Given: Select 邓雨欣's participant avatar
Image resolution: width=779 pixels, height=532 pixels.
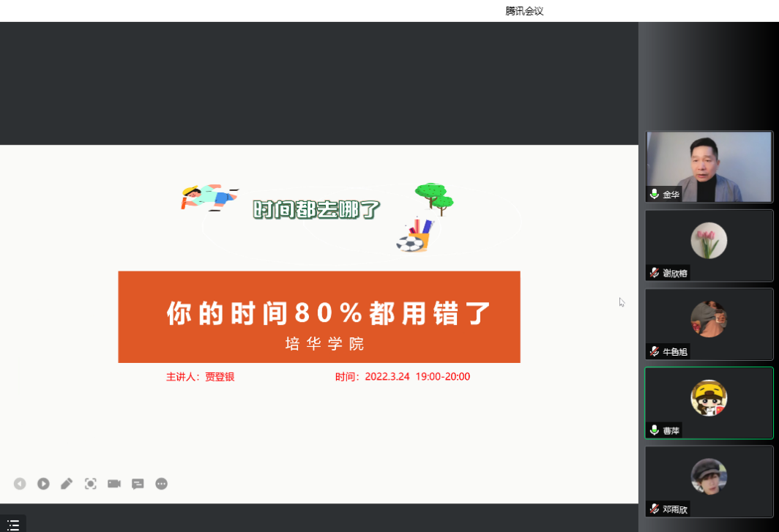Looking at the screenshot, I should [709, 476].
